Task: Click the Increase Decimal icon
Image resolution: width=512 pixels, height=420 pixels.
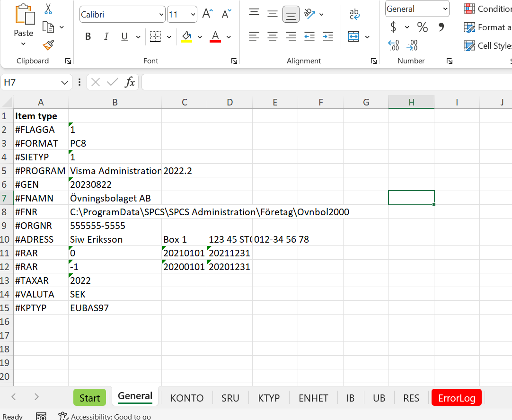Action: coord(393,45)
